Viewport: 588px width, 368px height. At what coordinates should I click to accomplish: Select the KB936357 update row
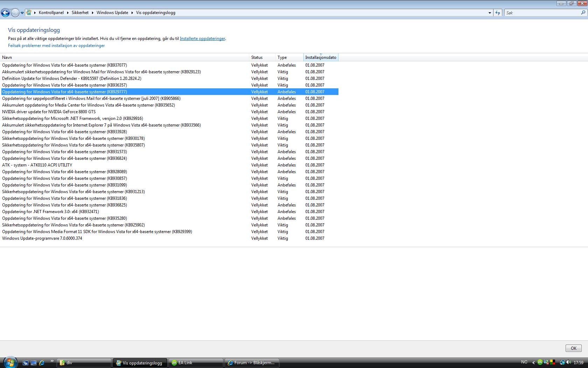tap(170, 85)
